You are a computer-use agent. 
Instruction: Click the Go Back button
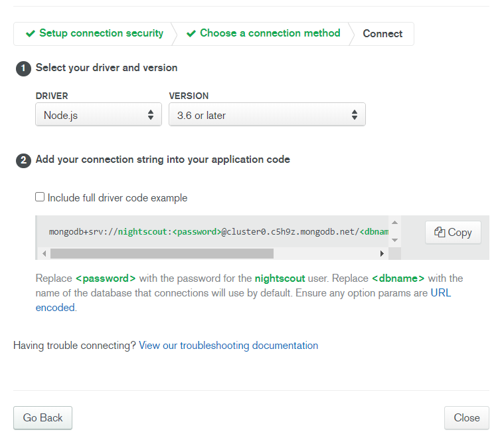pyautogui.click(x=42, y=417)
